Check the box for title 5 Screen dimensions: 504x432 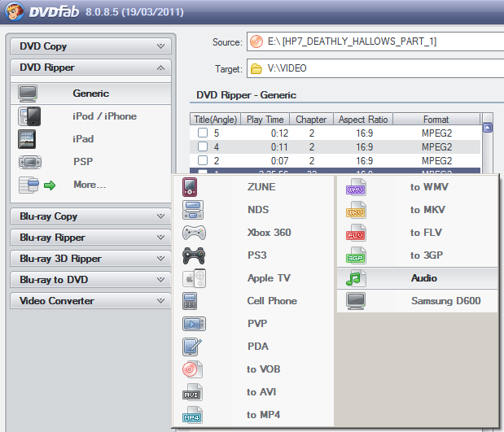click(x=202, y=133)
